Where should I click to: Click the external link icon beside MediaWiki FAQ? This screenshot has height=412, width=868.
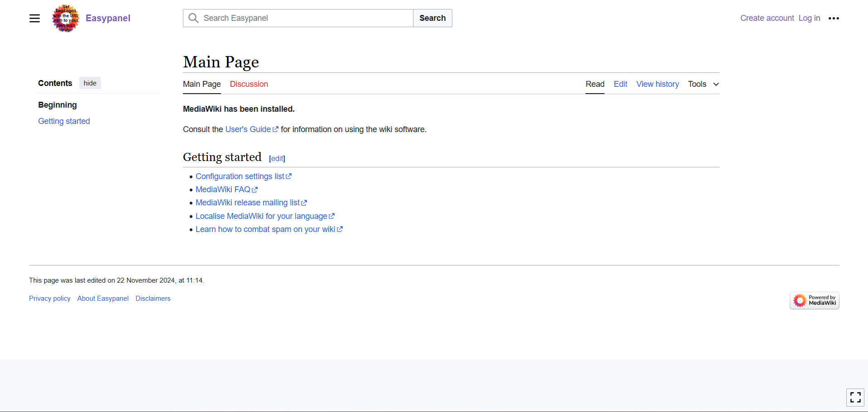(254, 189)
